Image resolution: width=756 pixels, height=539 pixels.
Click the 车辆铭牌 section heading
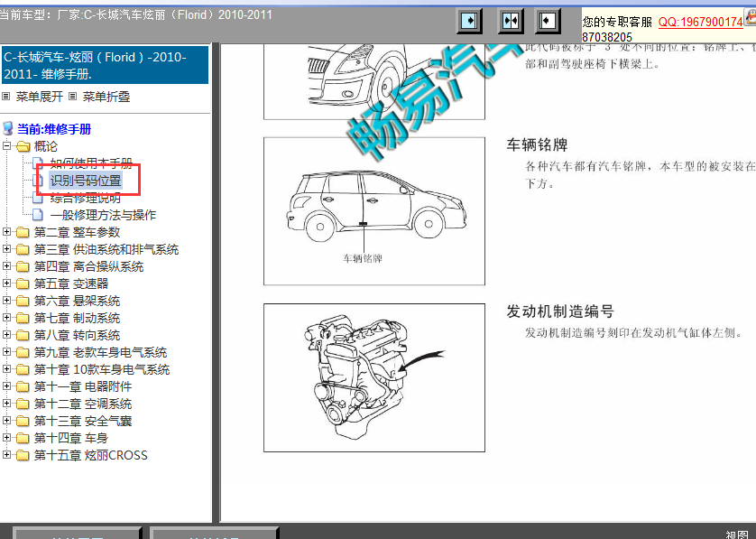click(x=537, y=144)
